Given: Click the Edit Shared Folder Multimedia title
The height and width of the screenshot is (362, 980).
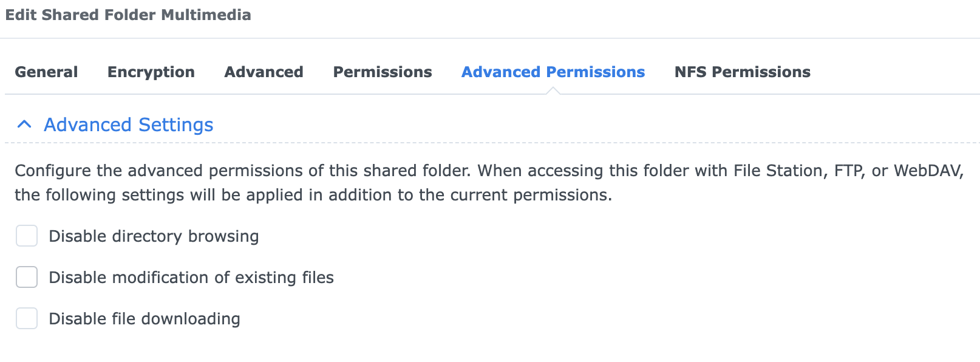Looking at the screenshot, I should tap(128, 15).
